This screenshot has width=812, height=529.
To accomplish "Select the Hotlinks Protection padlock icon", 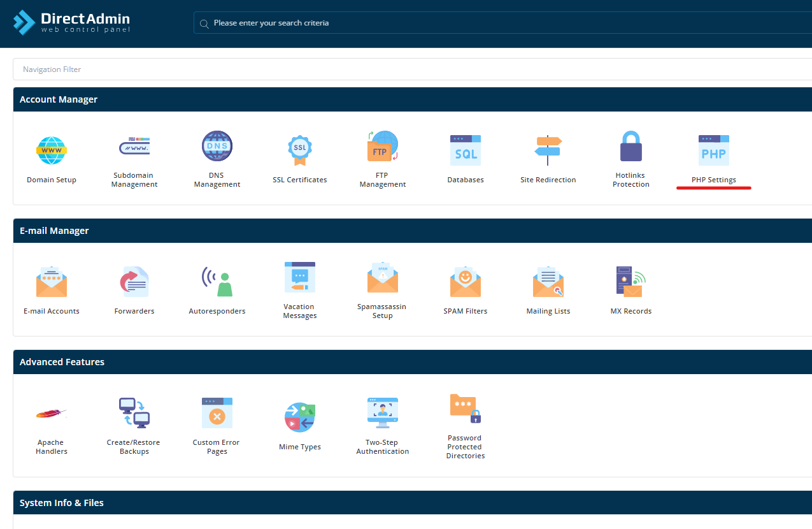I will click(x=630, y=146).
